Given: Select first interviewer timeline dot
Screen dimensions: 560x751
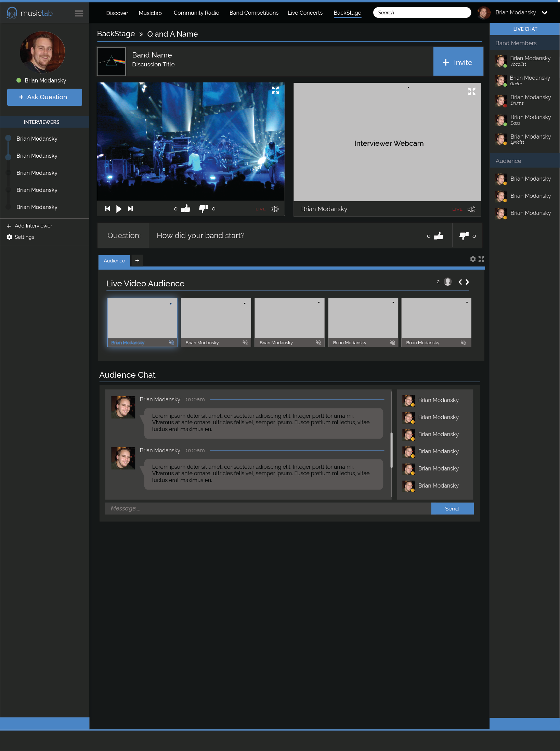Looking at the screenshot, I should [9, 138].
